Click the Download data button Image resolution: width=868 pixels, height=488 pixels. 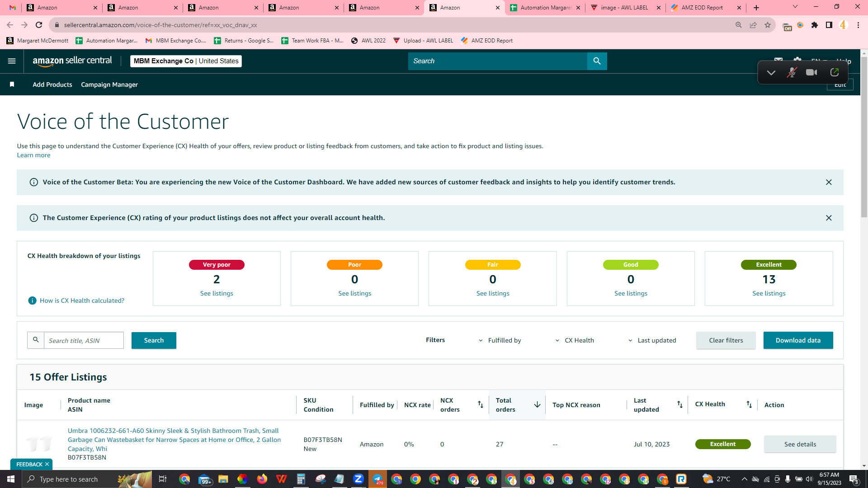798,340
